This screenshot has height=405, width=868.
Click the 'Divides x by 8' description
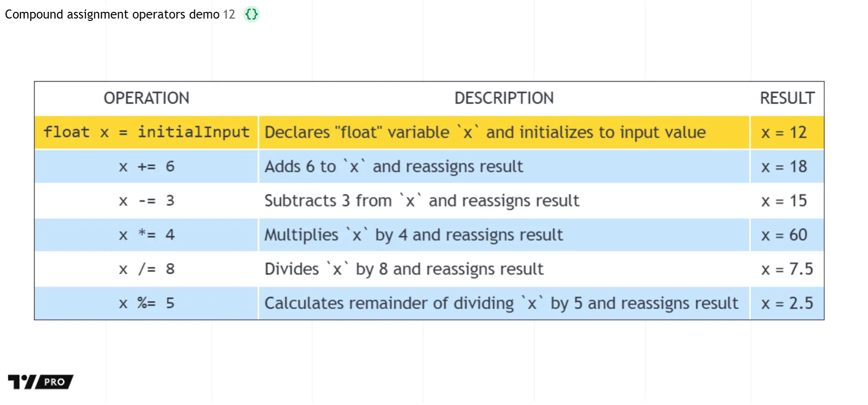pyautogui.click(x=404, y=269)
